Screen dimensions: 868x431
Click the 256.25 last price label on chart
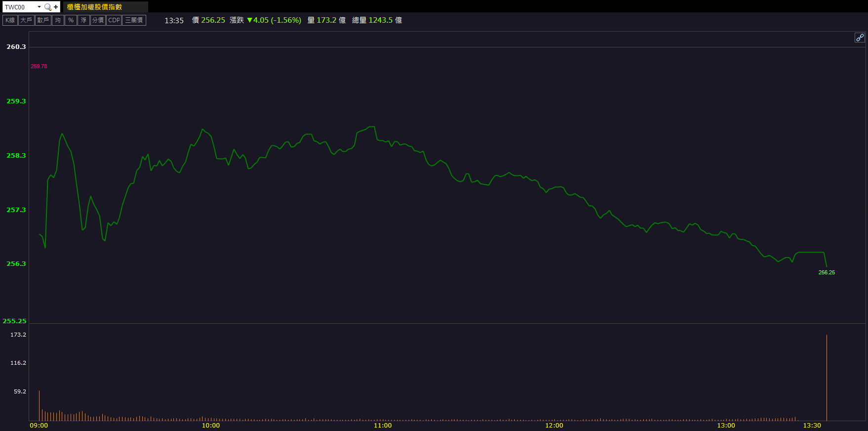827,272
